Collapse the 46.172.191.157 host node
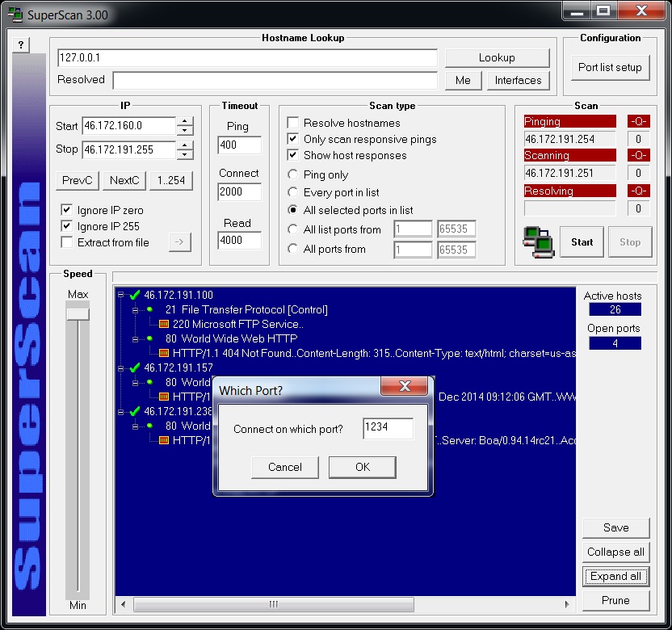The height and width of the screenshot is (630, 672). (121, 368)
